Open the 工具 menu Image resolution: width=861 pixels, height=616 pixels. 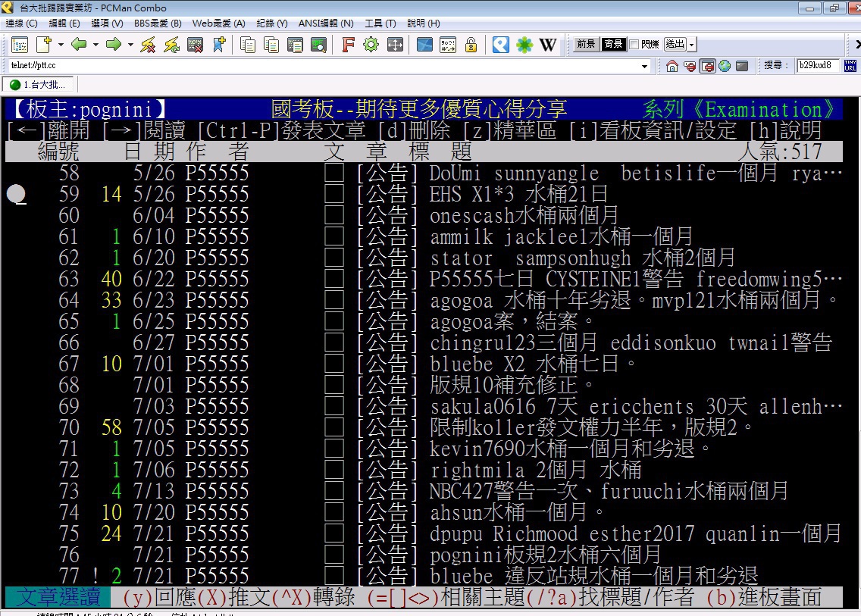[x=379, y=23]
